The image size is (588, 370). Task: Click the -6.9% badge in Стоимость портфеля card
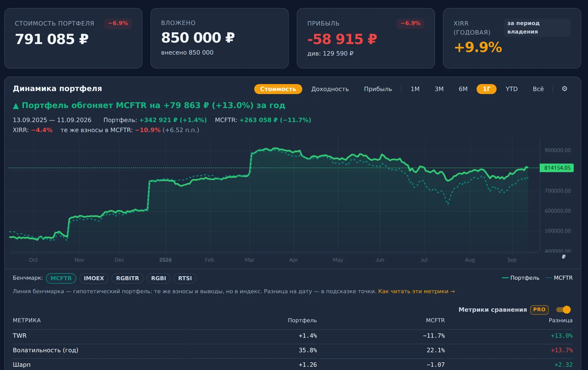118,23
